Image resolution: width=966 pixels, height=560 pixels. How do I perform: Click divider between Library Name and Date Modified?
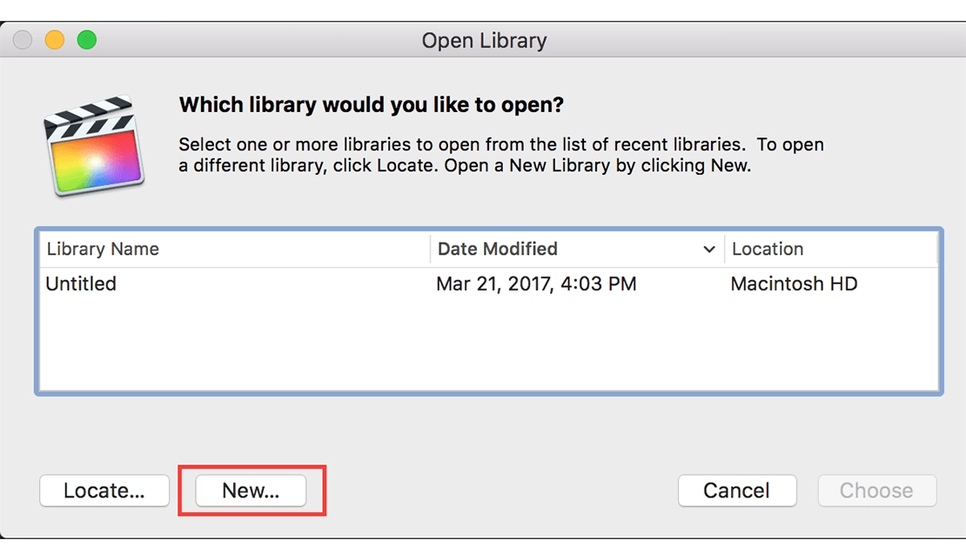tap(430, 250)
